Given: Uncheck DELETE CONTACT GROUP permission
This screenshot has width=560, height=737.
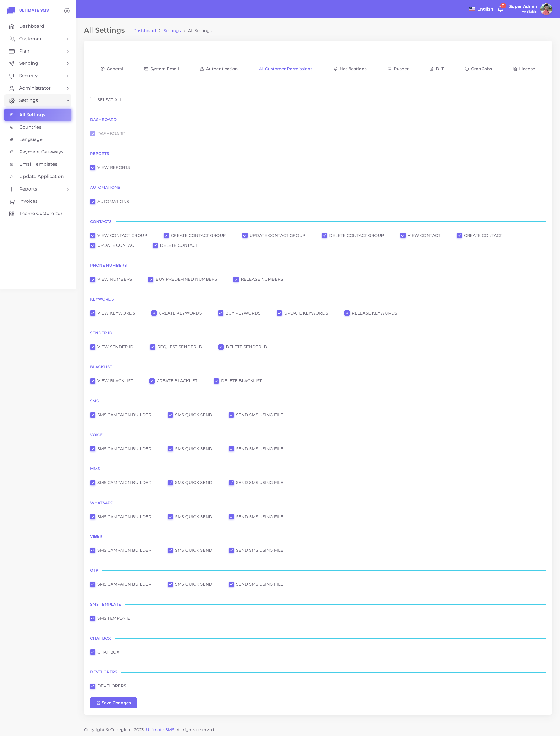Looking at the screenshot, I should (324, 235).
